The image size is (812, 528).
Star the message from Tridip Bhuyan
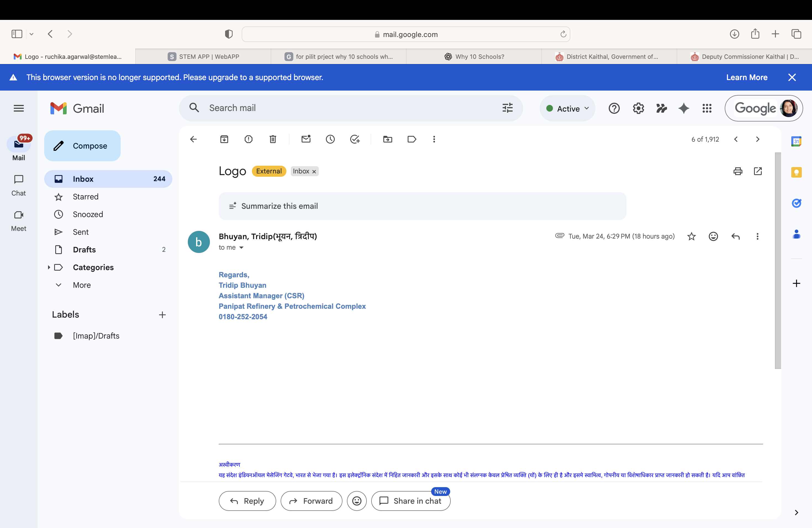(x=691, y=236)
